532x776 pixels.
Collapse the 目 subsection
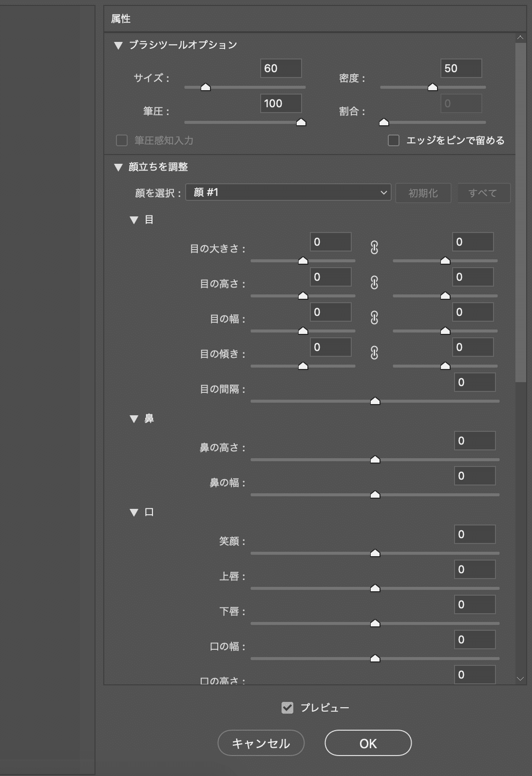[134, 220]
